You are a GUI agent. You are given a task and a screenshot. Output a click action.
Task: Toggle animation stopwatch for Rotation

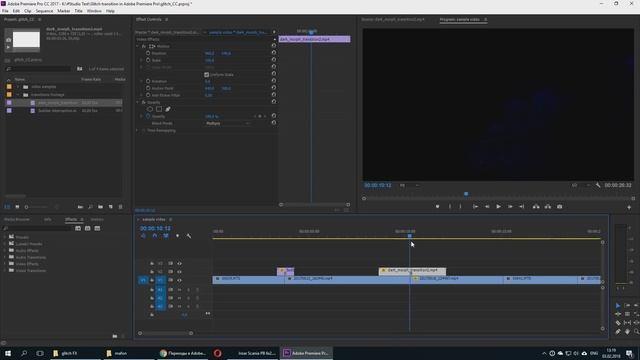148,81
